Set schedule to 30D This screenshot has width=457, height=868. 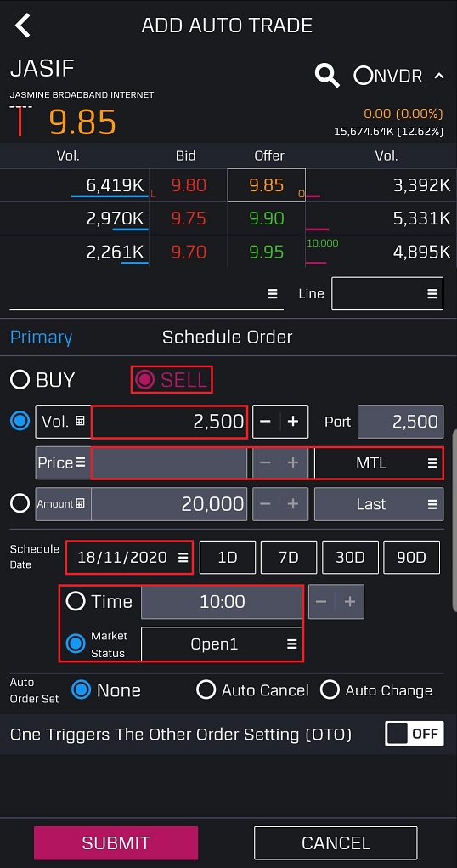point(350,557)
